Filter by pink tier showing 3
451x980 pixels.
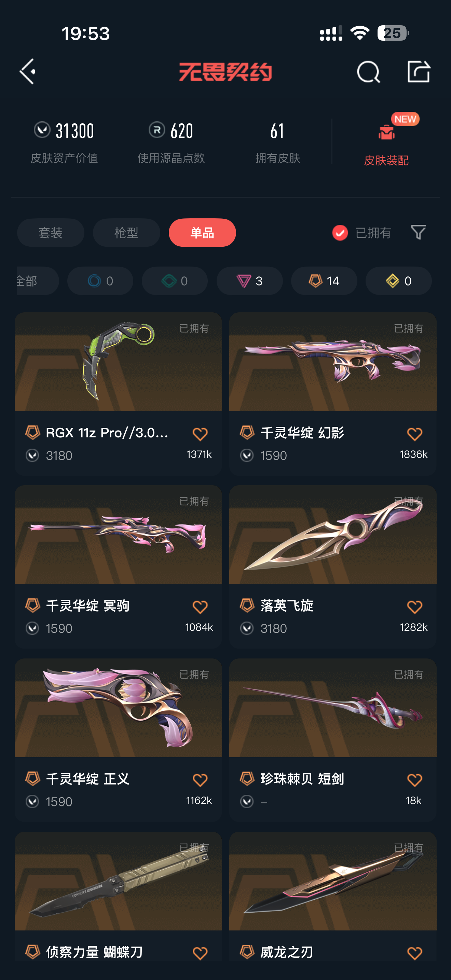pyautogui.click(x=249, y=281)
